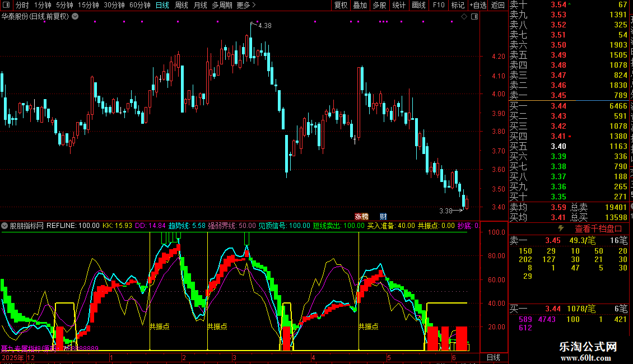Toggle the sidebar panel icon above the chart
The image size is (633, 364).
coord(474,17)
